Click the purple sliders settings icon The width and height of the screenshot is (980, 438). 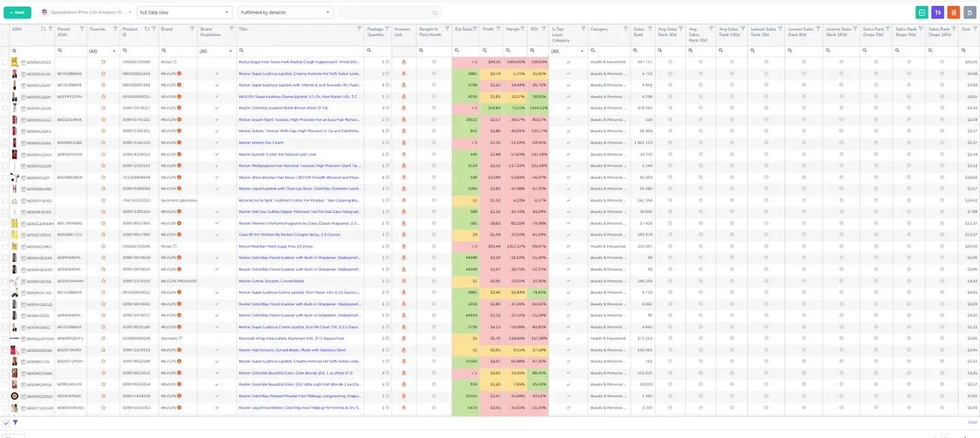coord(938,12)
